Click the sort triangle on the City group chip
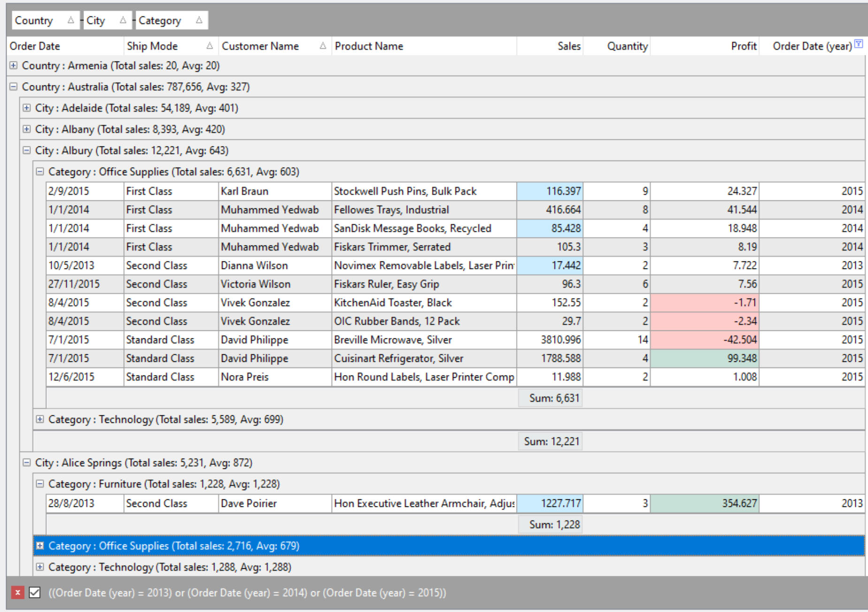The image size is (868, 612). pyautogui.click(x=123, y=20)
